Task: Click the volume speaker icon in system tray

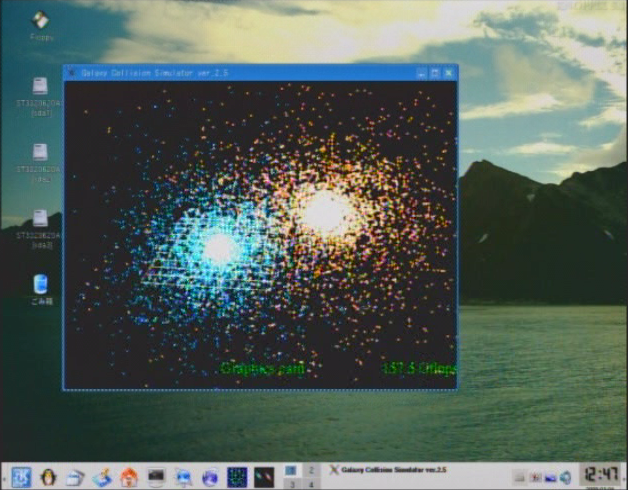Action: (x=566, y=477)
